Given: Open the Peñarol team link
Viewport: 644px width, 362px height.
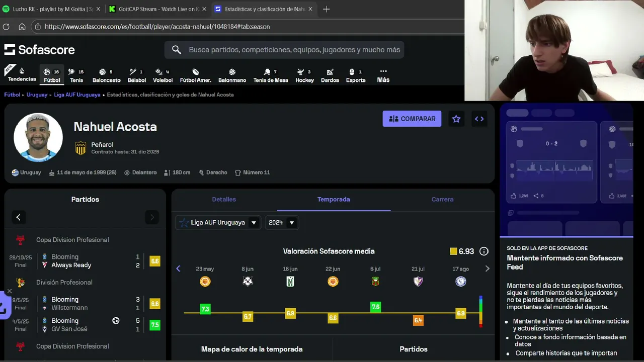Looking at the screenshot, I should 102,144.
